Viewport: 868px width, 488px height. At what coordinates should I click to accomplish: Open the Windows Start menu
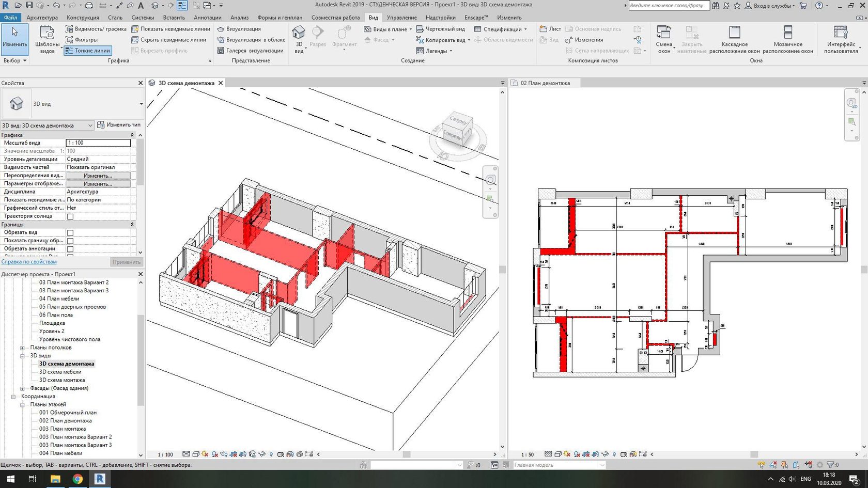click(10, 479)
